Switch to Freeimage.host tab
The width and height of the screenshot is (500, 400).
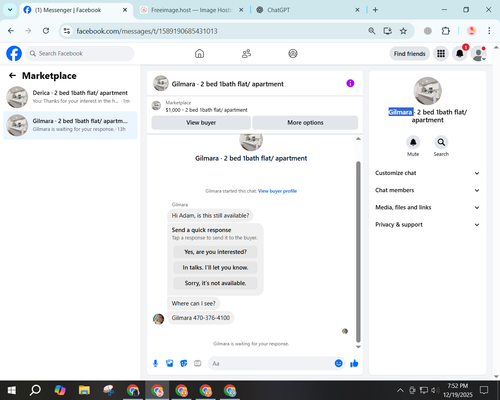pyautogui.click(x=192, y=10)
